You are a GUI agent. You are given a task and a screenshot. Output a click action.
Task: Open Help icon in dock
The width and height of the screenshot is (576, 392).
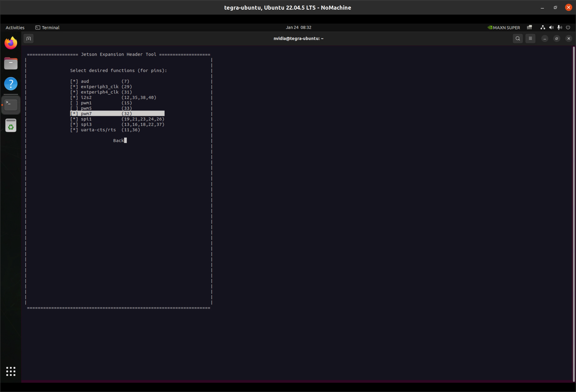pyautogui.click(x=11, y=84)
